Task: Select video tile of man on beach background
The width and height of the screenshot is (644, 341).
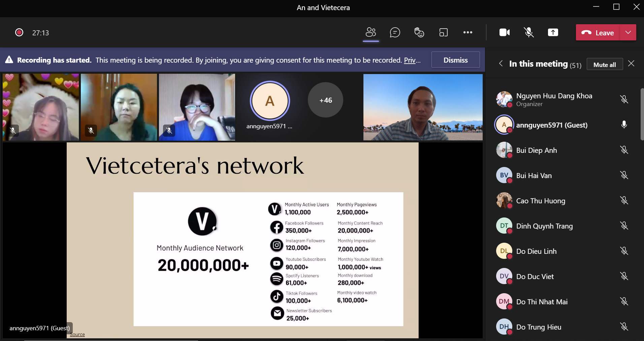Action: [x=423, y=107]
